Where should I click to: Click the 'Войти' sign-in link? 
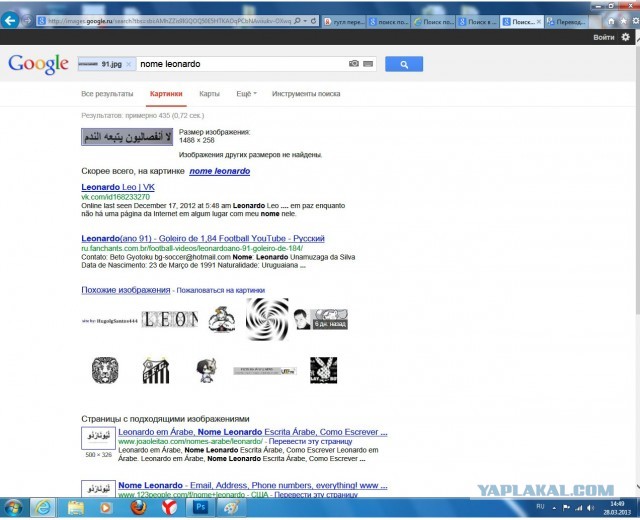point(604,37)
